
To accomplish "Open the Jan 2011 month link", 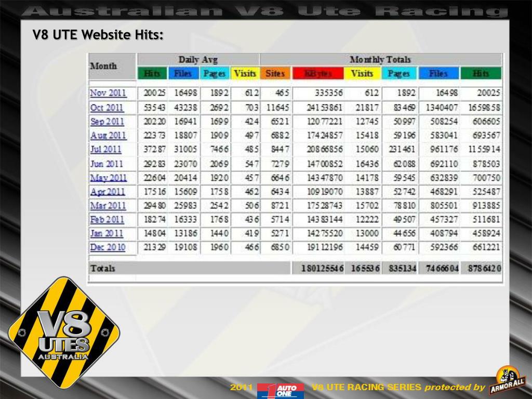I will [x=107, y=233].
